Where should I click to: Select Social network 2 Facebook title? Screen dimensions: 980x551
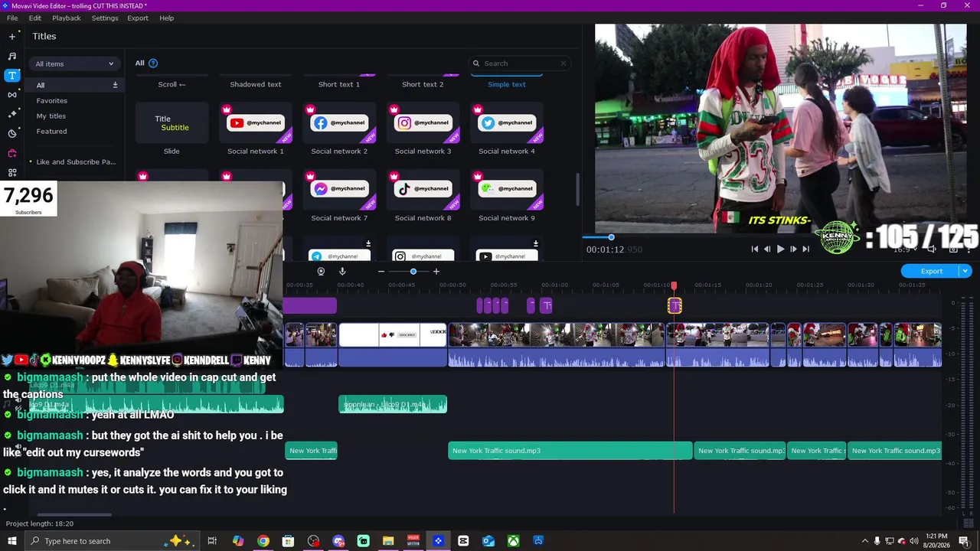point(339,123)
